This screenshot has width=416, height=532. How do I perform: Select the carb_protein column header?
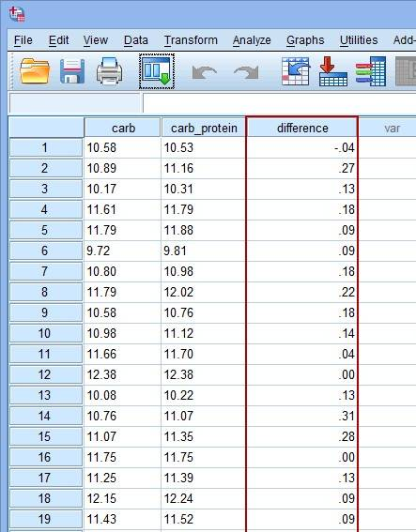click(204, 128)
